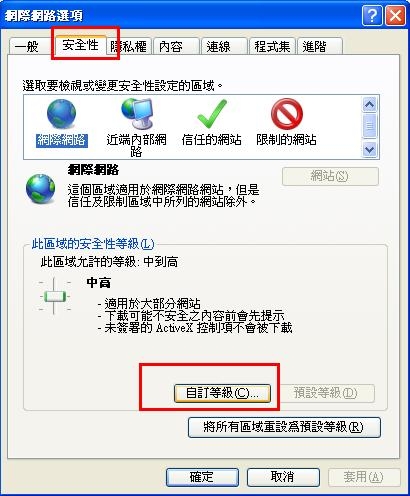This screenshot has height=496, width=410.
Task: Click the security level slider handle
Action: (x=55, y=296)
